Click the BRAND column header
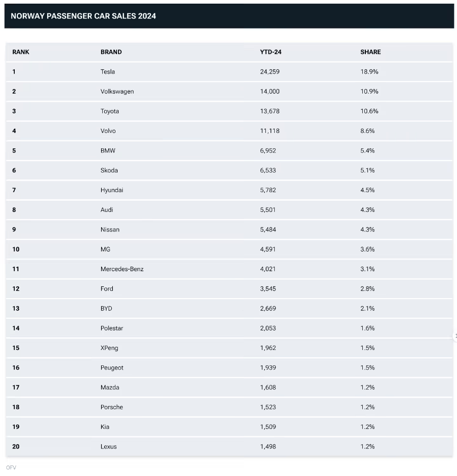 click(x=111, y=52)
